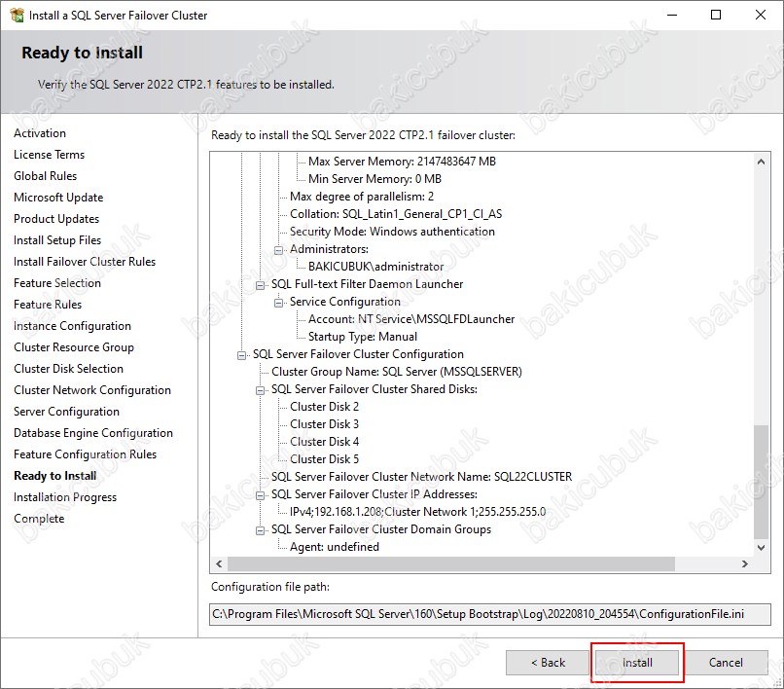
Task: Select Database Engine Configuration step
Action: tap(93, 433)
